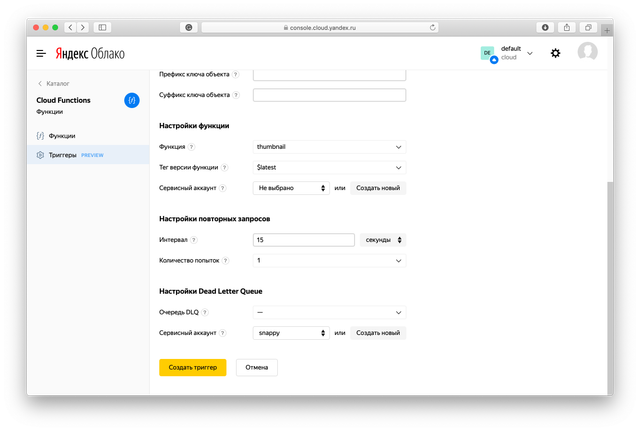
Task: Click Safari sidebar toggle button
Action: click(102, 27)
